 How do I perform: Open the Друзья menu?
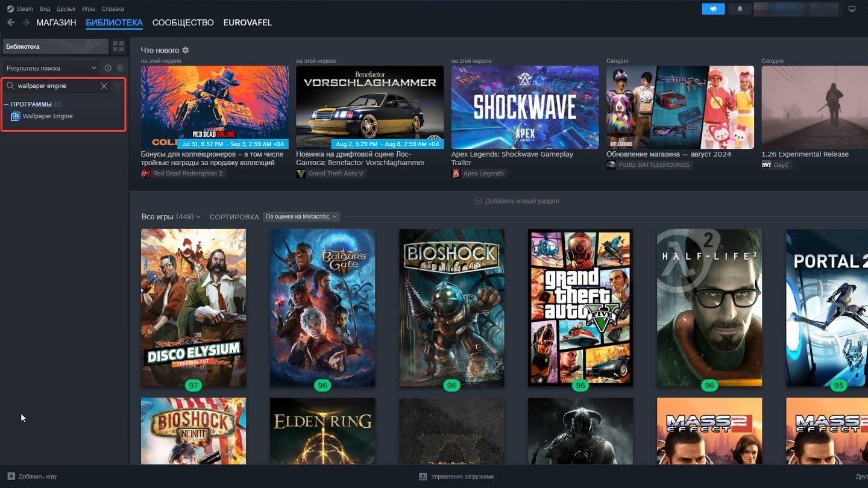tap(66, 9)
